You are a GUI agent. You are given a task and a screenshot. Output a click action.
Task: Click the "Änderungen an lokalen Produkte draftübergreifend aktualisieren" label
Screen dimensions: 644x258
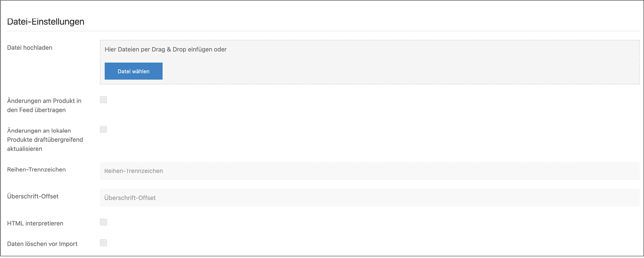click(x=45, y=140)
